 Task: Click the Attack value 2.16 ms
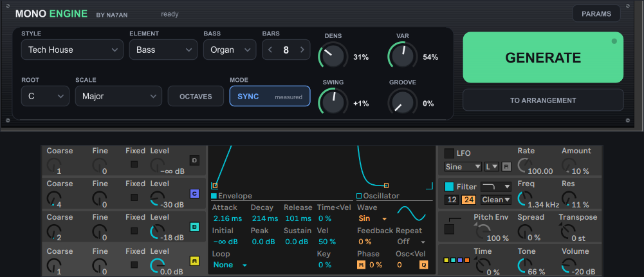[227, 218]
